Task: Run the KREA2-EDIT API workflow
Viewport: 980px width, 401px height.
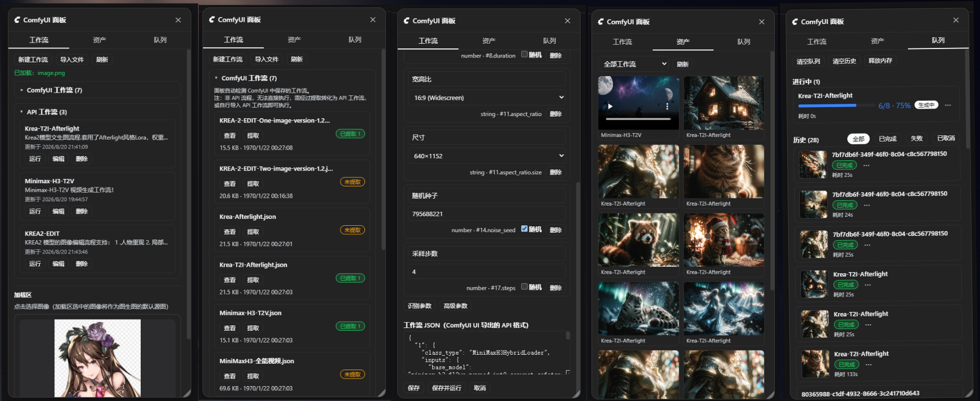Action: pyautogui.click(x=35, y=264)
